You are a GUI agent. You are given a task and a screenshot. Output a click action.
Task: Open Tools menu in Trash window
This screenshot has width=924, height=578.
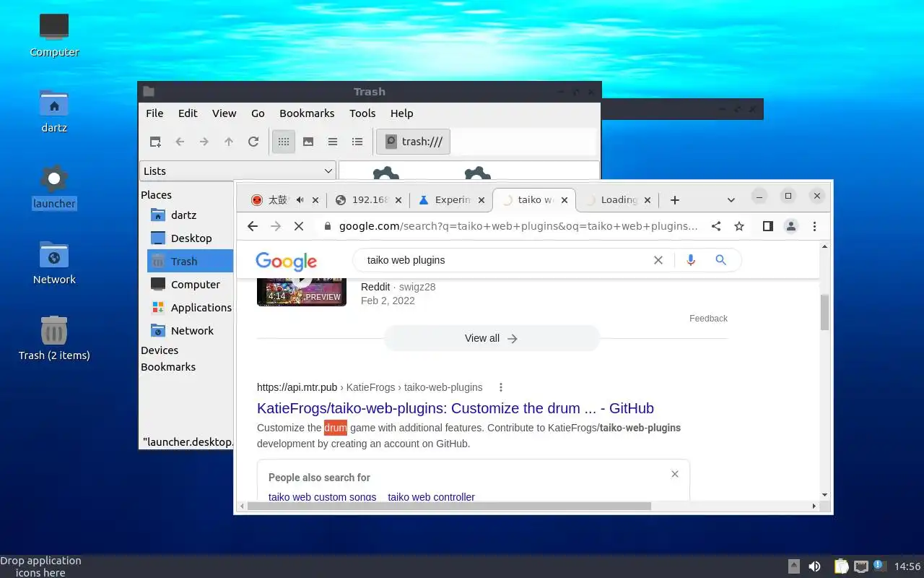click(x=362, y=113)
